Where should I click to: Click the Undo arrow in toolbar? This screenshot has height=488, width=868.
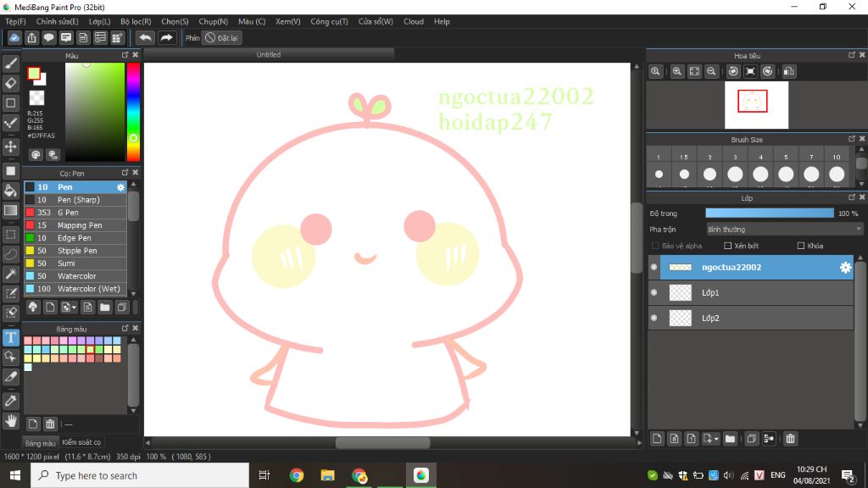point(145,37)
